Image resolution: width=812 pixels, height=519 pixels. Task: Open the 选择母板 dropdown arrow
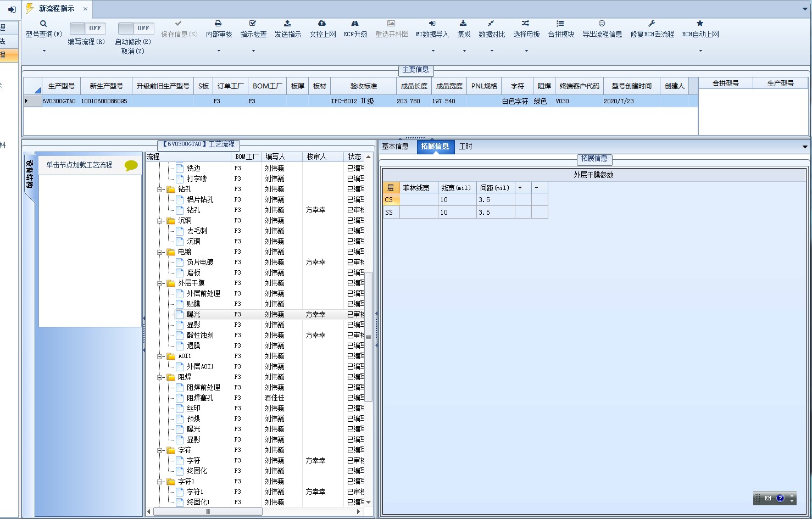point(526,51)
